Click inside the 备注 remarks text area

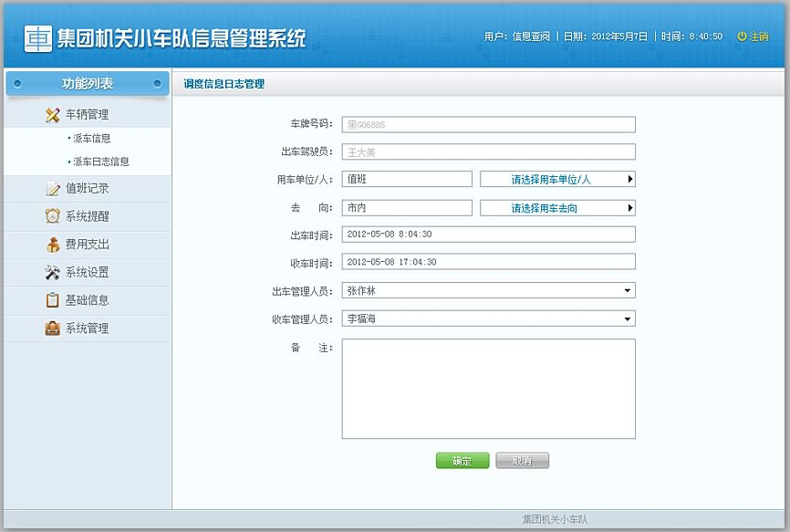488,388
